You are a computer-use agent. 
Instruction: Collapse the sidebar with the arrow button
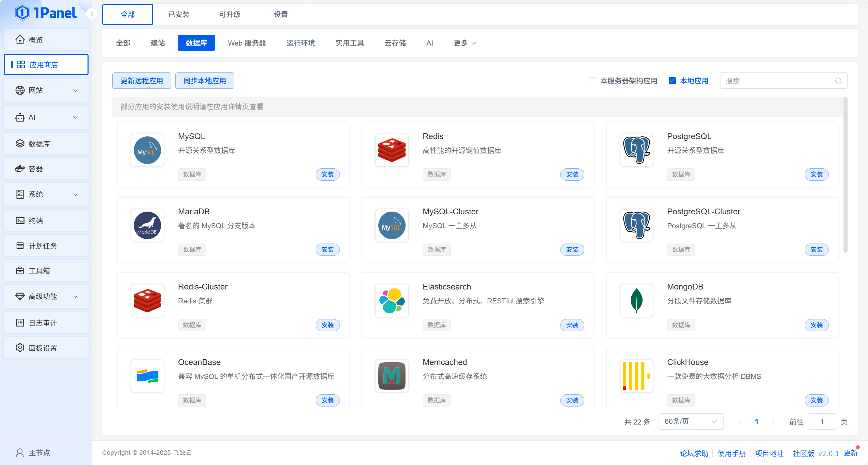click(92, 14)
